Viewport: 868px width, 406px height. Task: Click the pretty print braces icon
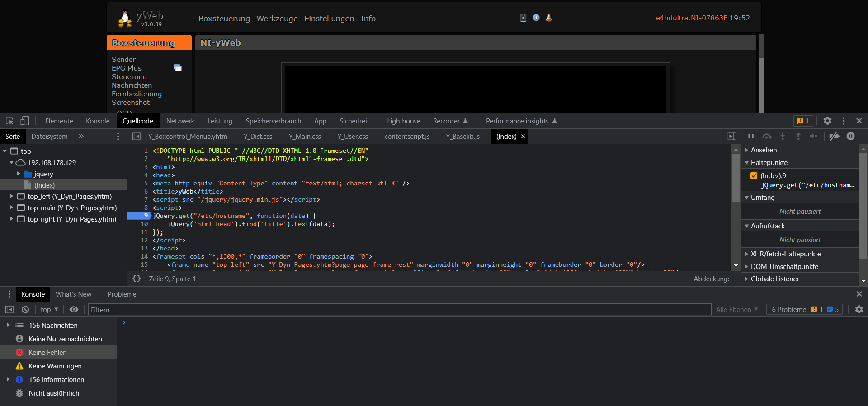click(137, 279)
